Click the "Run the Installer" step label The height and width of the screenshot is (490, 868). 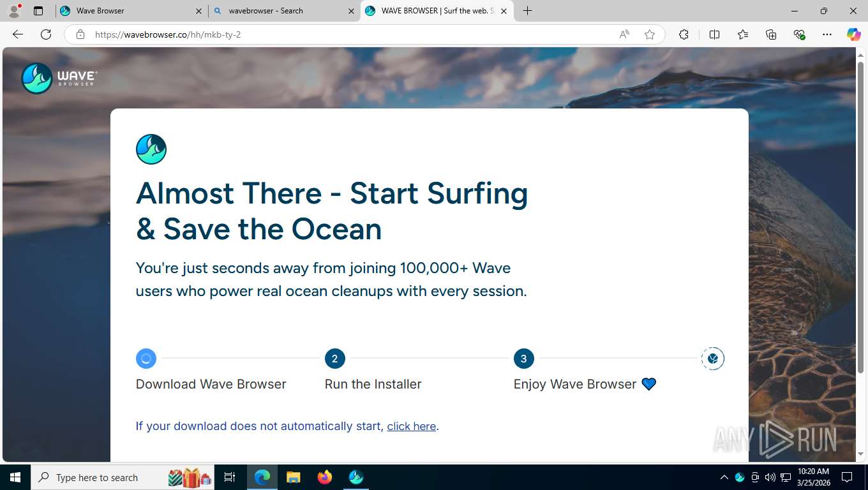pos(373,384)
